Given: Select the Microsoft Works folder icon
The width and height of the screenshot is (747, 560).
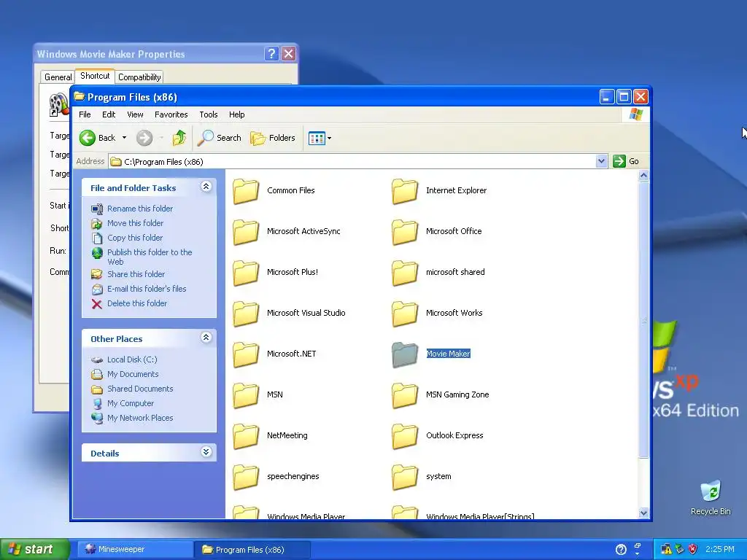Looking at the screenshot, I should pyautogui.click(x=405, y=314).
